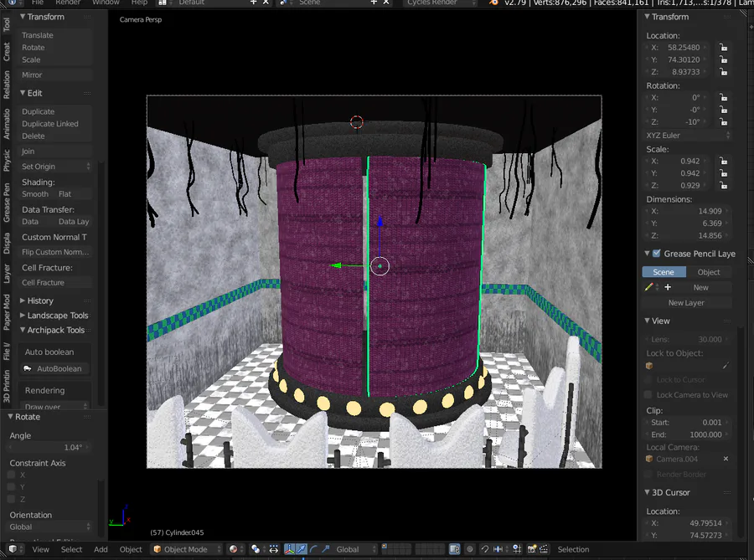Viewport: 754px width, 560px height.
Task: Select the translate manipulator arrow icon
Action: click(302, 549)
